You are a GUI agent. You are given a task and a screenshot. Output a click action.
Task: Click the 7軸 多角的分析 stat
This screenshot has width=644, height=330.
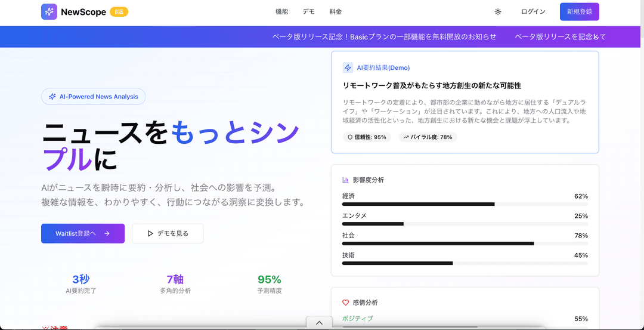175,285
